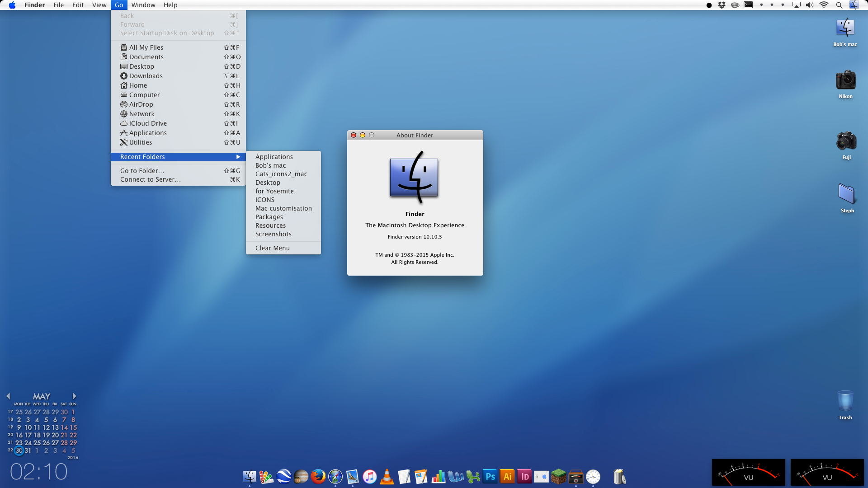Choose Utilities in Go menu
The height and width of the screenshot is (488, 868).
(178, 142)
